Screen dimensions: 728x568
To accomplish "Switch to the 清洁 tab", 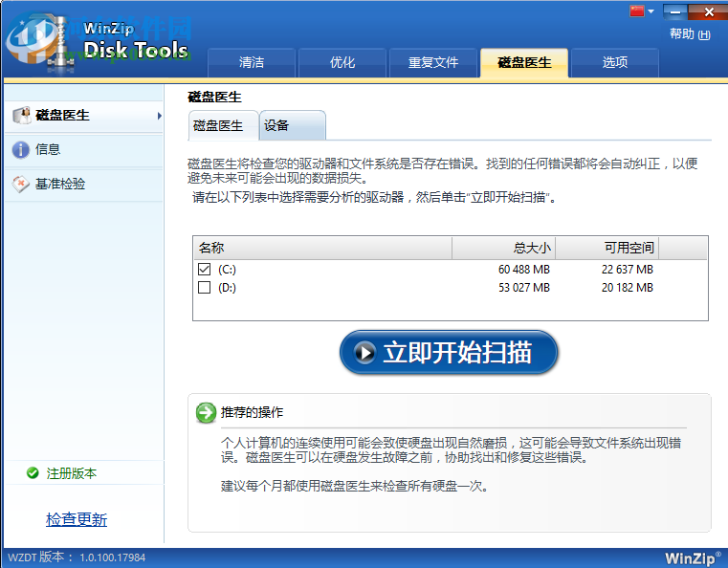I will [252, 62].
